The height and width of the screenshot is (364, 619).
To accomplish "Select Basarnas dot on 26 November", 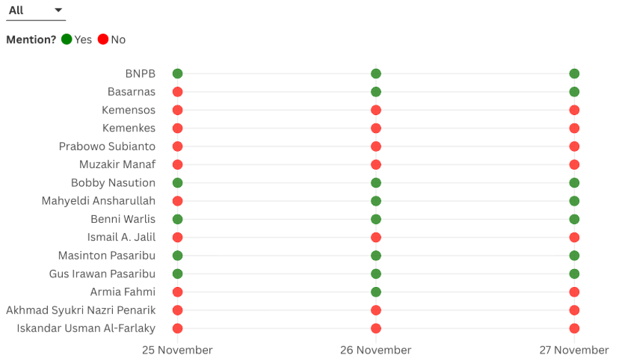I will 376,92.
